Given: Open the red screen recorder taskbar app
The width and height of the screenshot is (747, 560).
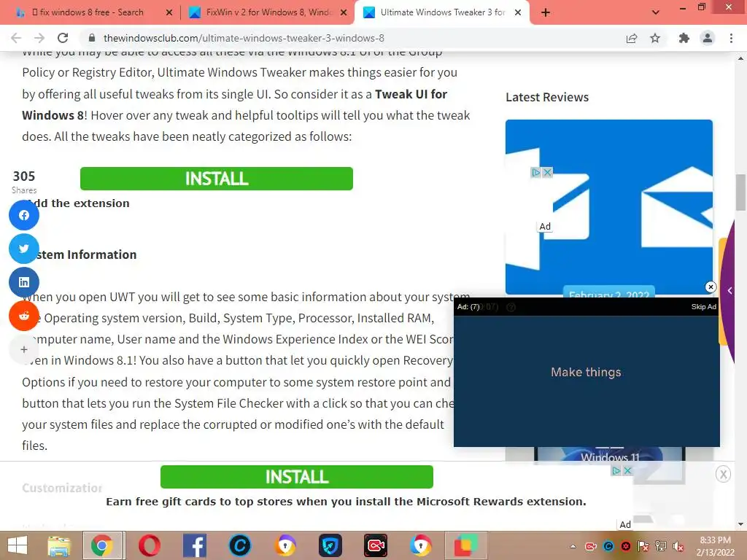Looking at the screenshot, I should (376, 545).
